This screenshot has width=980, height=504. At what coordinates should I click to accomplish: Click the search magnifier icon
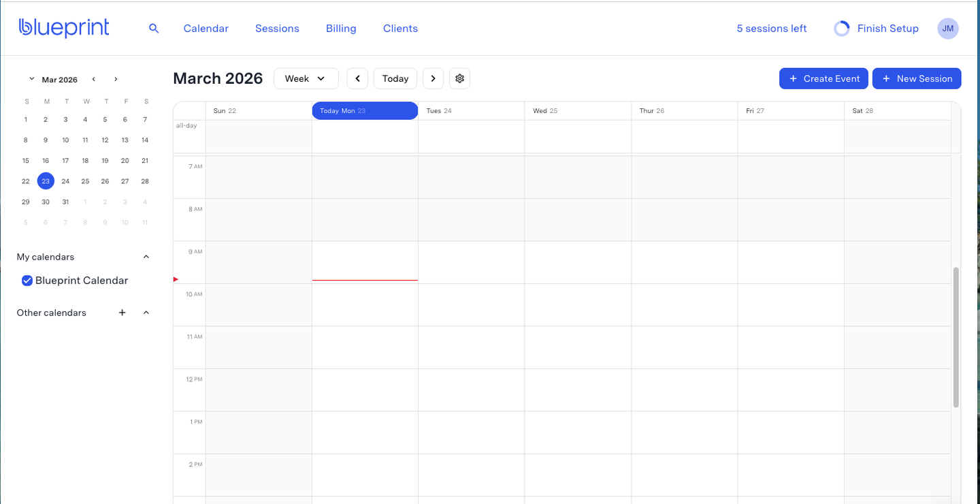coord(154,29)
